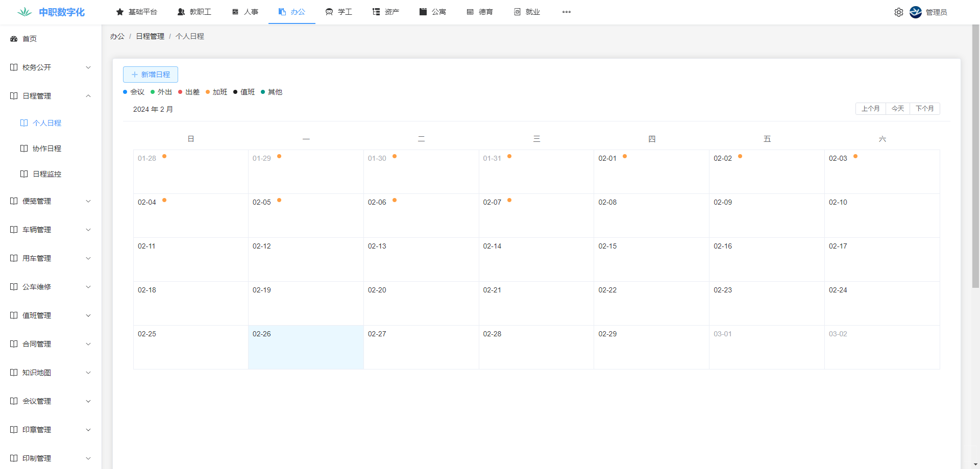
Task: Expand the 校务公开 sidebar menu
Action: (88, 67)
